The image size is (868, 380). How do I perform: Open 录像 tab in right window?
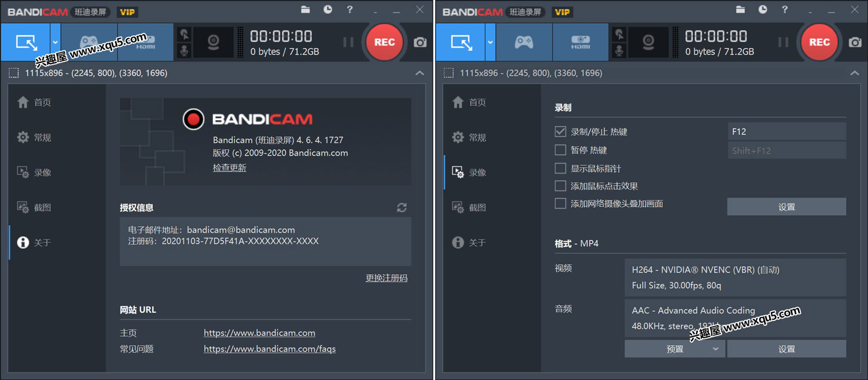tap(493, 172)
